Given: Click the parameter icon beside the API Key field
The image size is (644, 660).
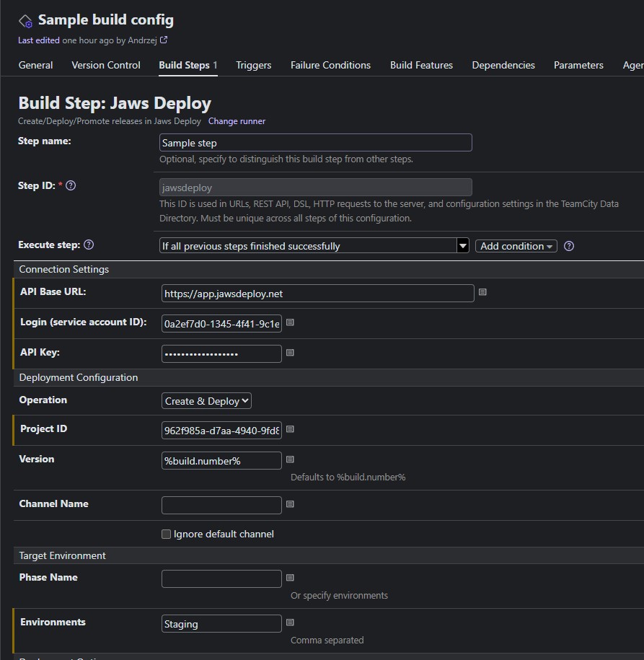Looking at the screenshot, I should (x=289, y=353).
